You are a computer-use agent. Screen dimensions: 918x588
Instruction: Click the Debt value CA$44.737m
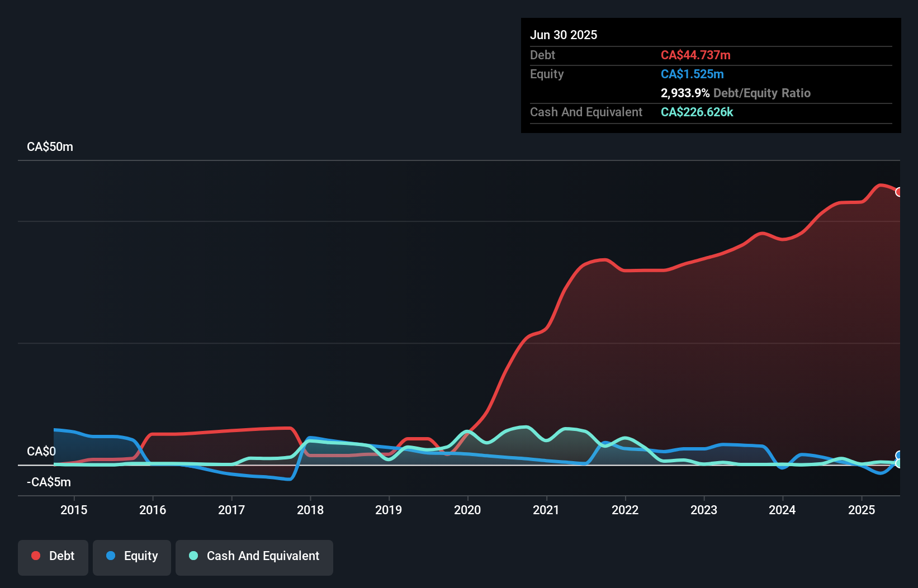pyautogui.click(x=695, y=55)
